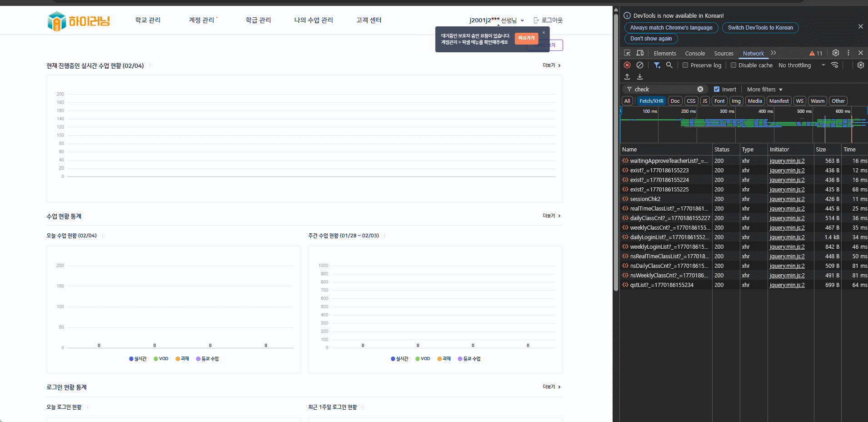Enable Disable cache checkbox

pyautogui.click(x=733, y=65)
